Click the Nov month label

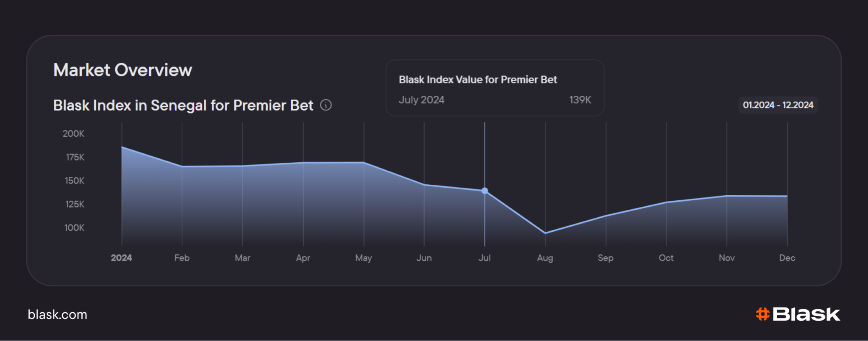[x=726, y=258]
